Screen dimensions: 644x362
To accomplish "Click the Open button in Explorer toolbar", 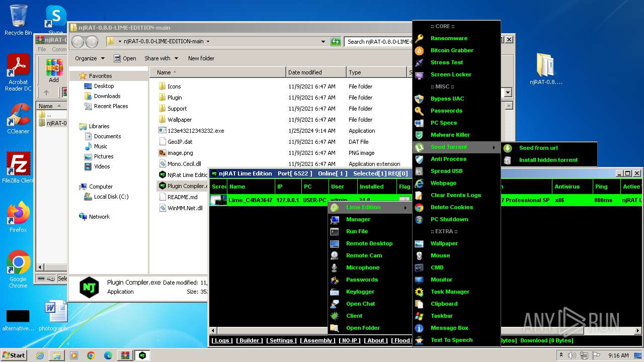I will coord(125,58).
